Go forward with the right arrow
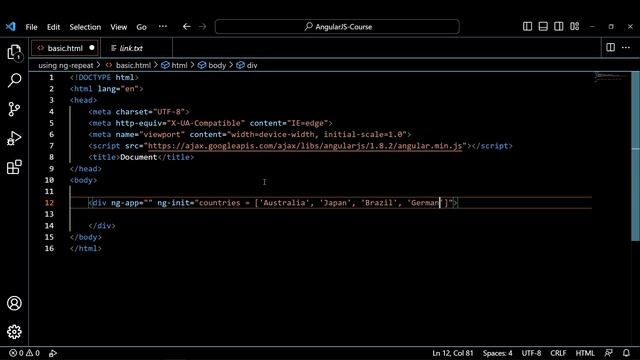The image size is (640, 360). (202, 27)
